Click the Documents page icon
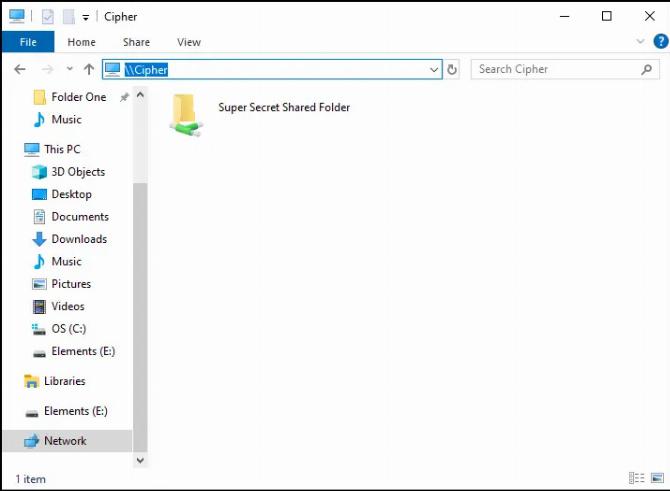 pos(39,217)
